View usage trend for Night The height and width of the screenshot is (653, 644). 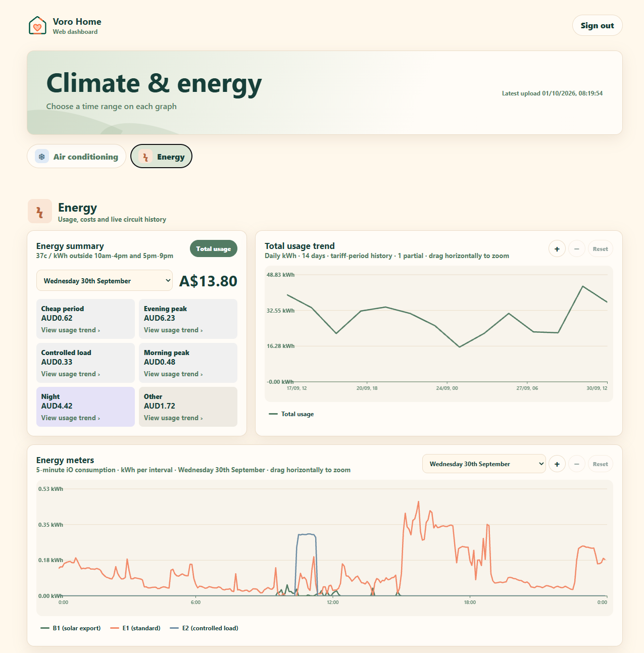point(71,418)
